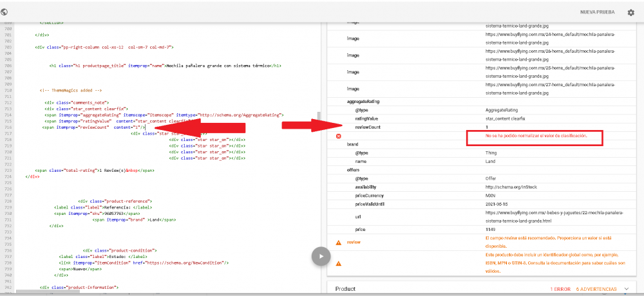Click the 6 ADVERTENCIAS label
The height and width of the screenshot is (296, 644).
[596, 290]
